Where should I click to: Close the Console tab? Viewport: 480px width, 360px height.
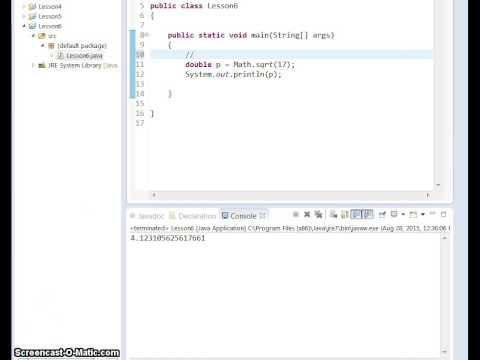pyautogui.click(x=262, y=216)
